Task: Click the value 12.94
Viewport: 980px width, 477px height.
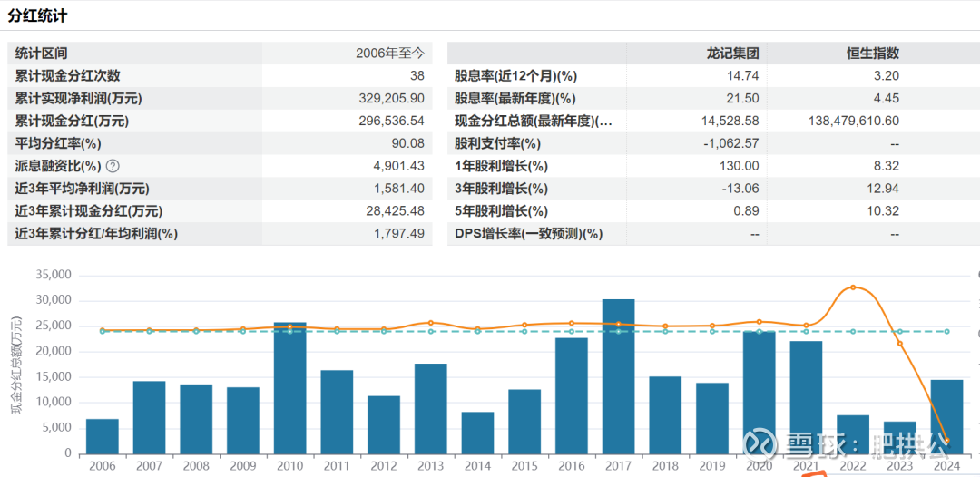Action: click(x=883, y=189)
